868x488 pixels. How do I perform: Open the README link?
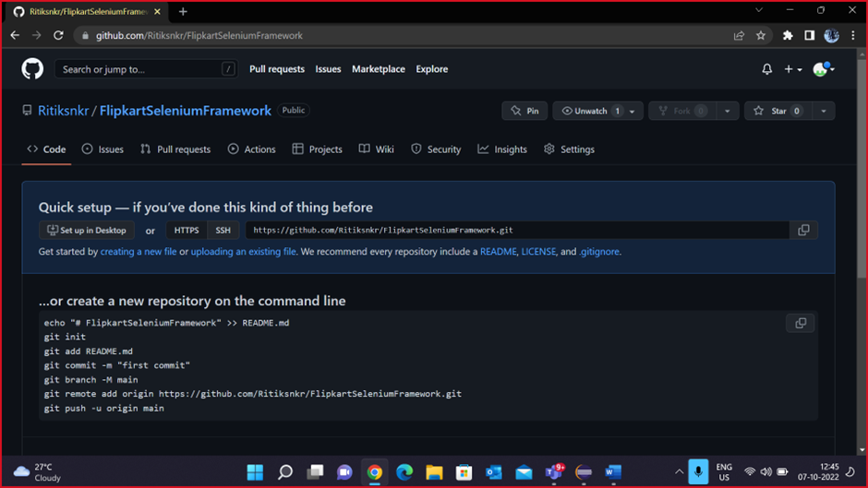[x=499, y=252]
